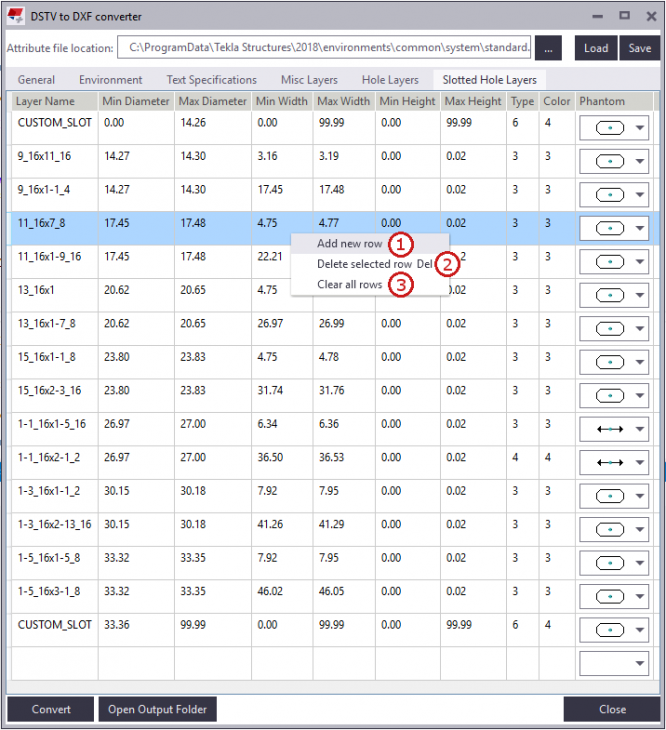Open Phantom dropdown for 1-5_16x3-1_8 row
Image resolution: width=666 pixels, height=730 pixels.
614,596
